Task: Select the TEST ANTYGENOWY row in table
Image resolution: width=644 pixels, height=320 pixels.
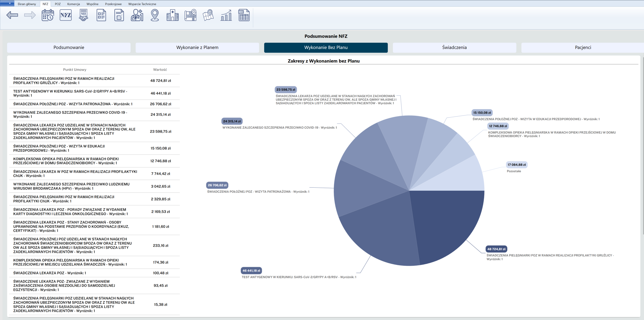Action: (95, 93)
